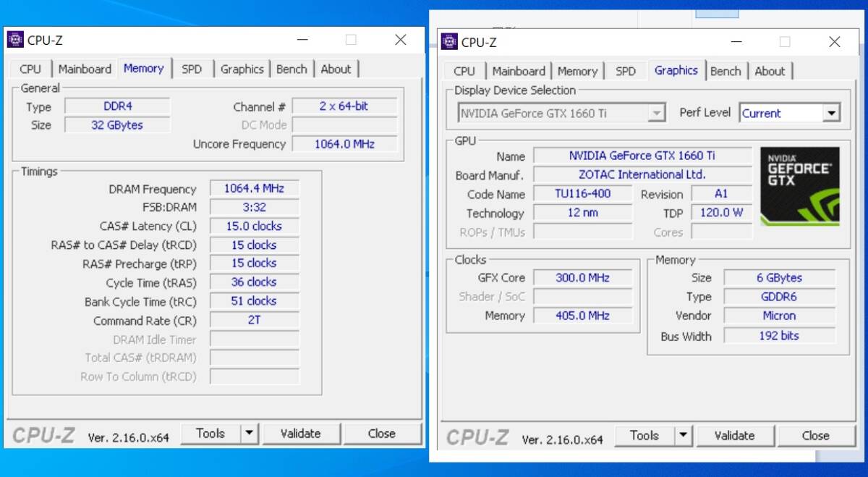Click the Cycle Time 36 clocks value
The width and height of the screenshot is (868, 477).
click(x=254, y=282)
